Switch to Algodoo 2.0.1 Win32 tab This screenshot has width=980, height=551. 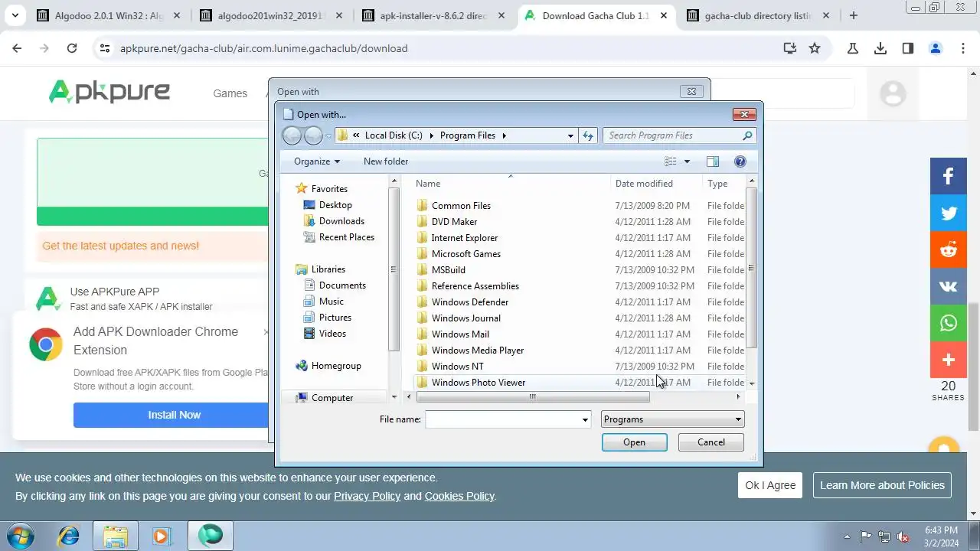[109, 15]
